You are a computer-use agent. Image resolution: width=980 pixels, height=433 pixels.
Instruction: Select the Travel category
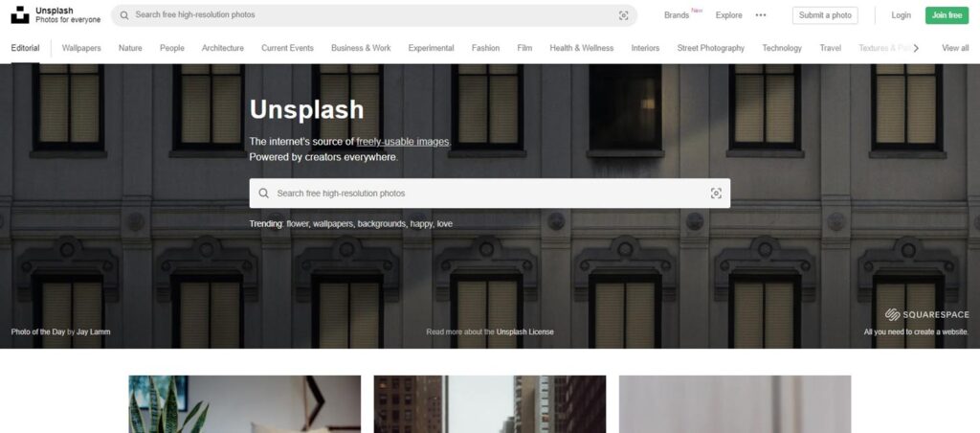(830, 48)
